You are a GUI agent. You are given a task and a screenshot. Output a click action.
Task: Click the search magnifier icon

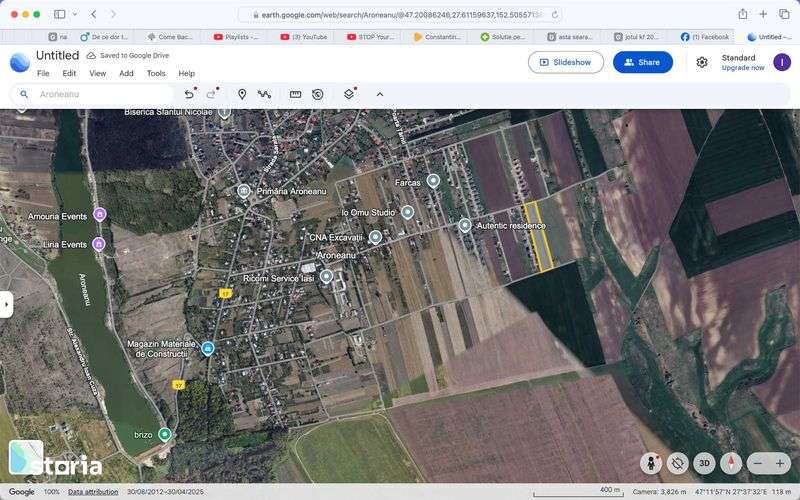click(x=23, y=94)
